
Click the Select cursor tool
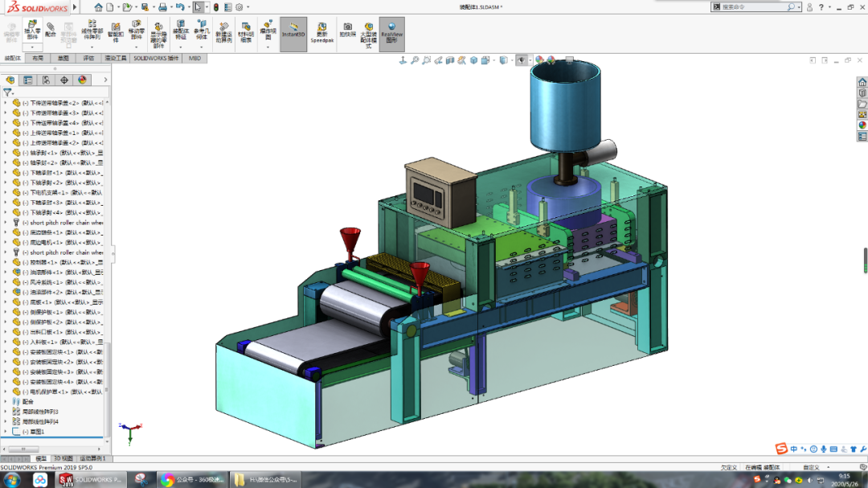pos(199,7)
